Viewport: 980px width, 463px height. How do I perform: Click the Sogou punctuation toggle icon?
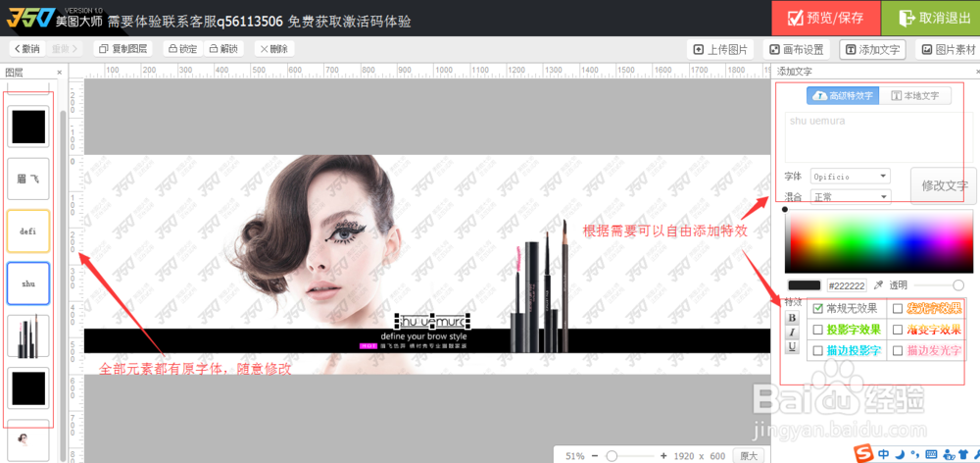pyautogui.click(x=914, y=454)
